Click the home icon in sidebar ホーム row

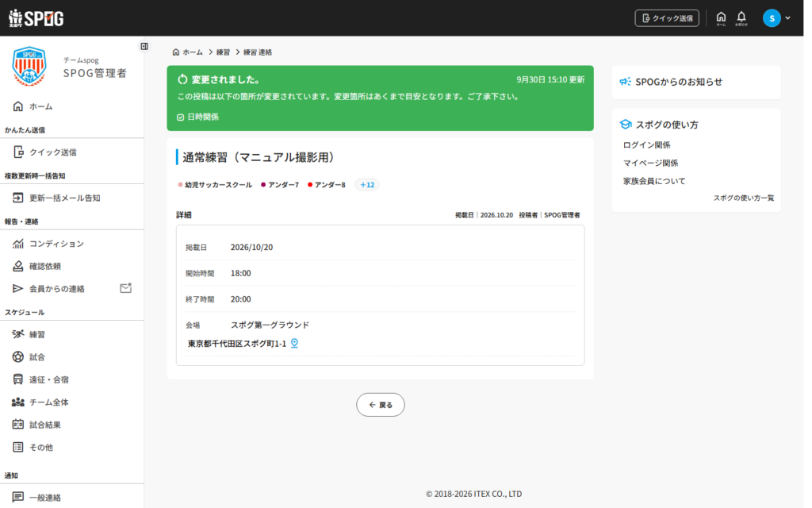pyautogui.click(x=18, y=106)
